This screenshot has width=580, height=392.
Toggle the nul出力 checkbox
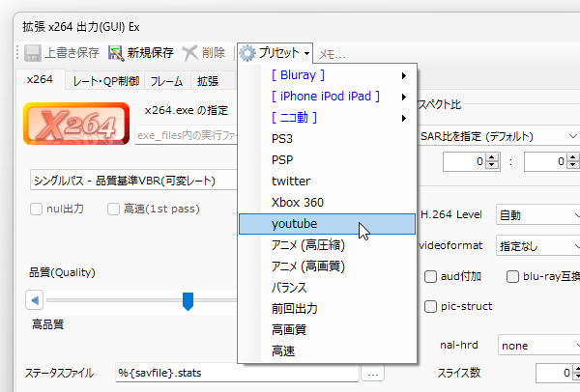click(x=36, y=210)
